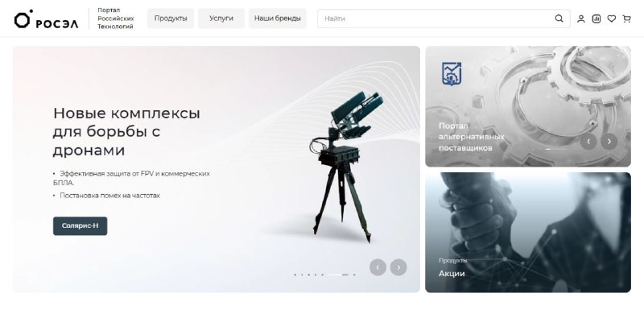This screenshot has width=644, height=310.
Task: Select first pagination dot of main banner
Action: (x=295, y=275)
